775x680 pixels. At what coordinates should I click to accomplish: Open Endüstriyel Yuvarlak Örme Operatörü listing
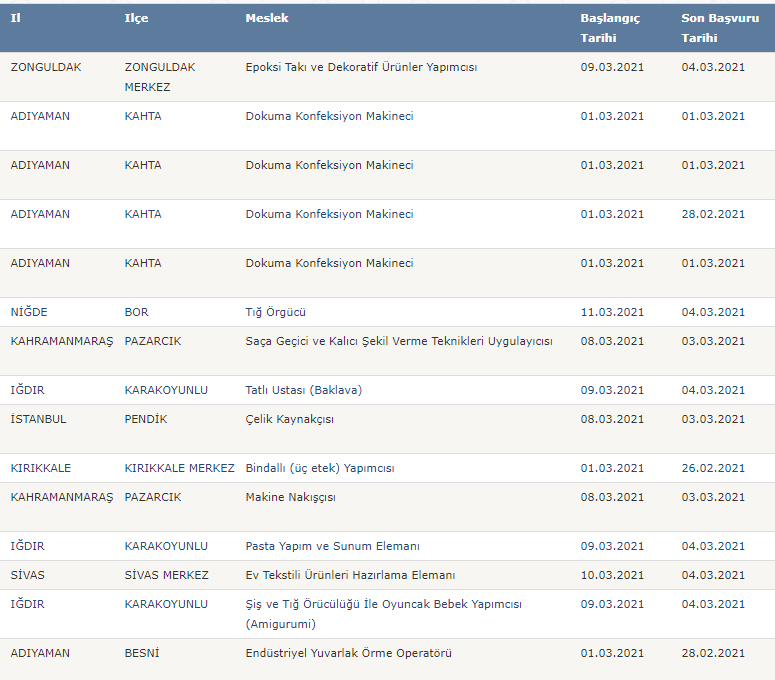coord(348,653)
